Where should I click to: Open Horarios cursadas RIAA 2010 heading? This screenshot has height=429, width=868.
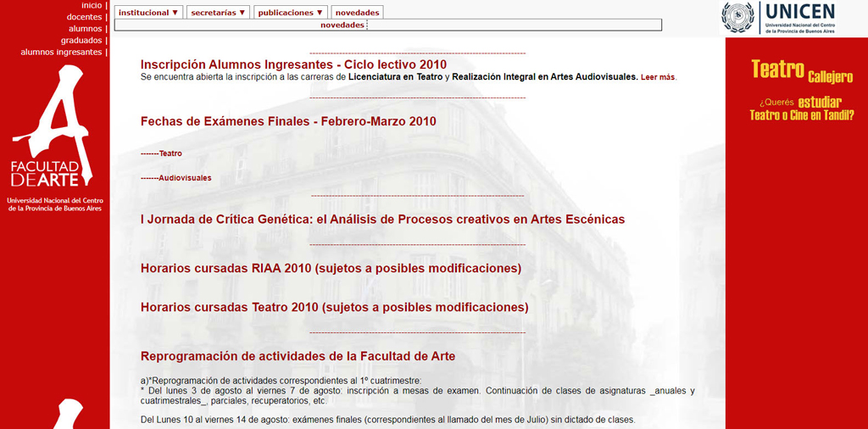pyautogui.click(x=331, y=269)
